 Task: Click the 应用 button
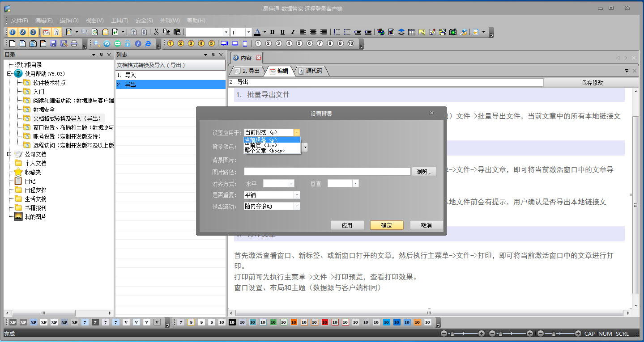coord(347,225)
